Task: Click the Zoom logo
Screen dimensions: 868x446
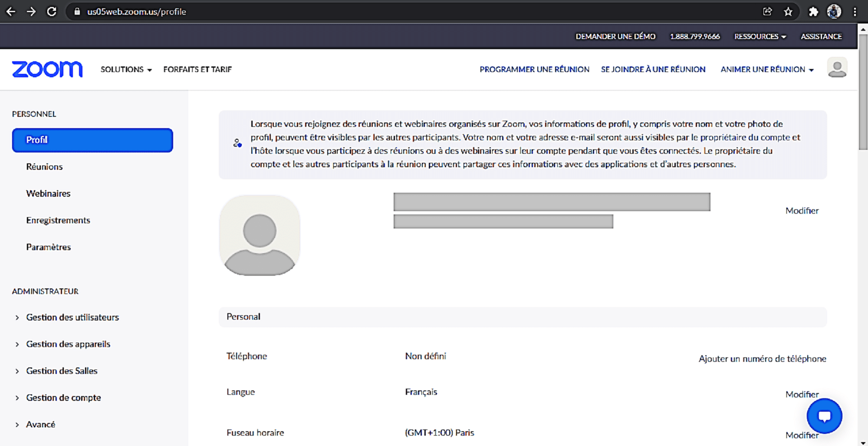Action: coord(47,69)
